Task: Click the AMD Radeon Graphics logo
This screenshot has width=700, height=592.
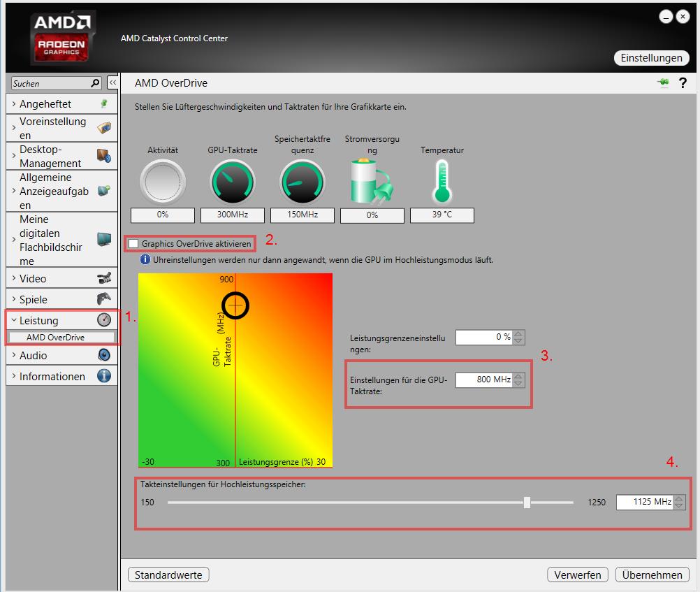Action: 61,38
